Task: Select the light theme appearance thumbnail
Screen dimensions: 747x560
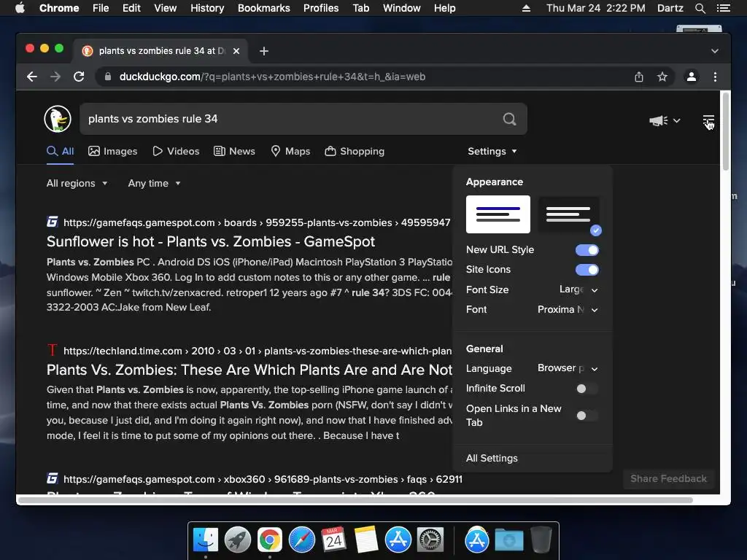Action: click(498, 214)
